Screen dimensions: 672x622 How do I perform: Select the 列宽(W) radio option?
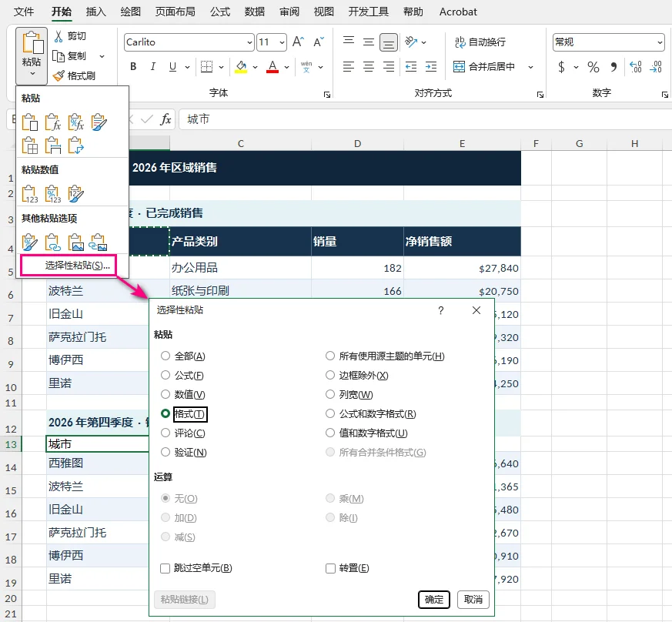tap(330, 394)
